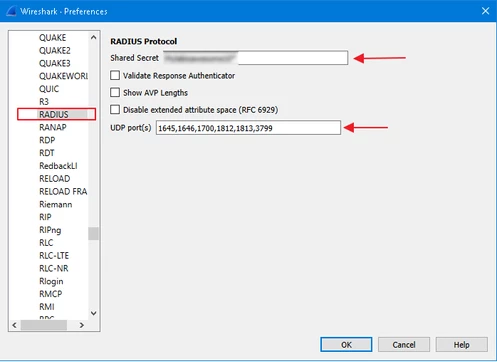
Task: Toggle the Show AVP Lengths checkbox
Action: [115, 92]
